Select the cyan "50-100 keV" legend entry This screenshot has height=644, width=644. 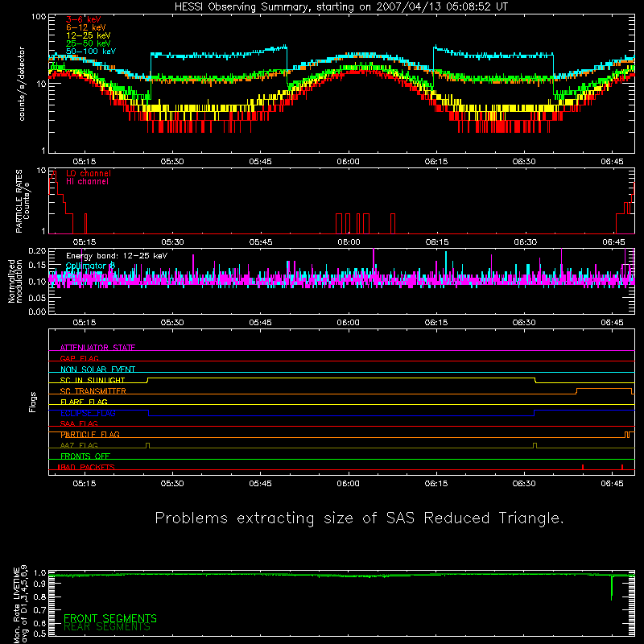(x=91, y=52)
